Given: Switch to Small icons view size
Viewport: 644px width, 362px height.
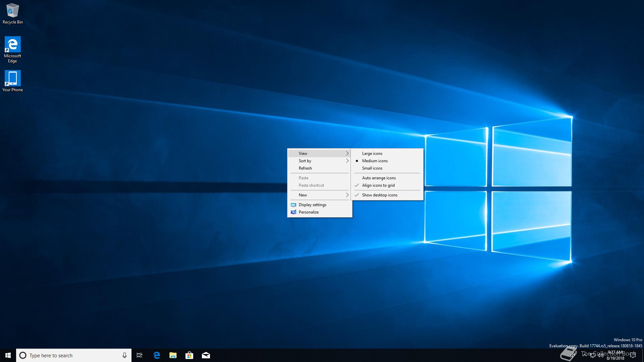Looking at the screenshot, I should (x=372, y=168).
